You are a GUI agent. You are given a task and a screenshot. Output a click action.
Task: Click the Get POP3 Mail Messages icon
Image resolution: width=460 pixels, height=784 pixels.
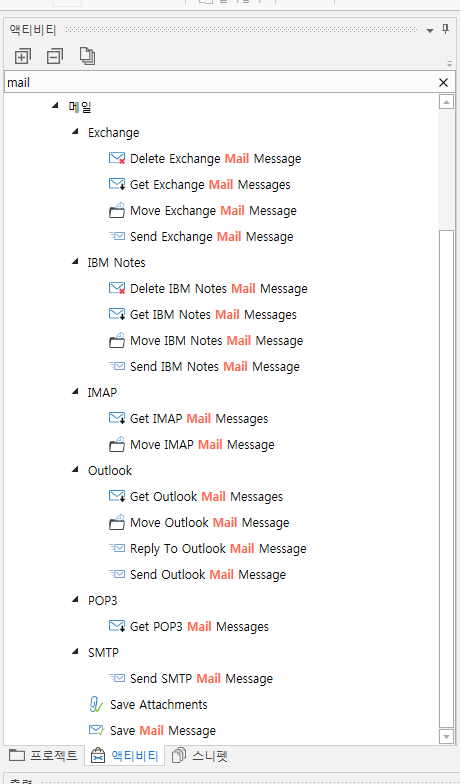coord(117,626)
